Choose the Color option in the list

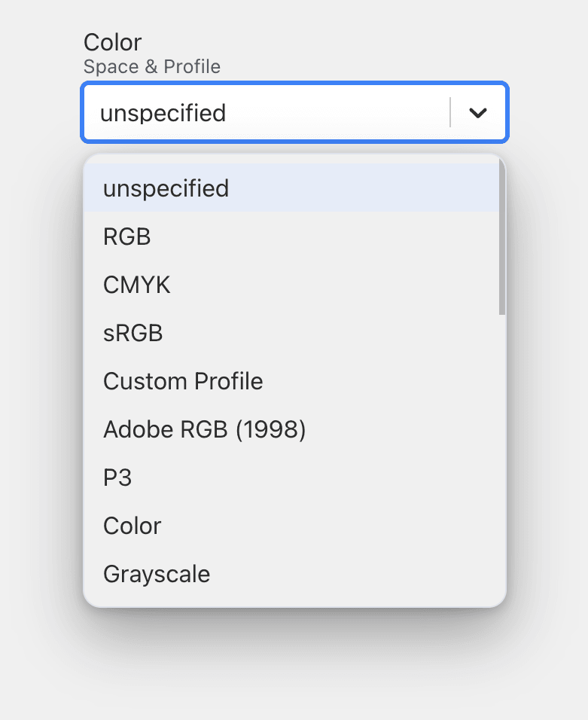[x=132, y=526]
